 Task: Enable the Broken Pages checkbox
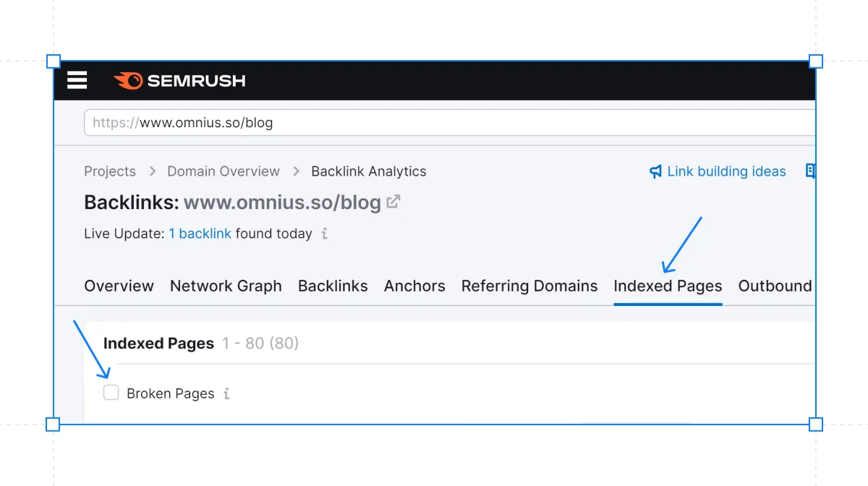pyautogui.click(x=111, y=392)
